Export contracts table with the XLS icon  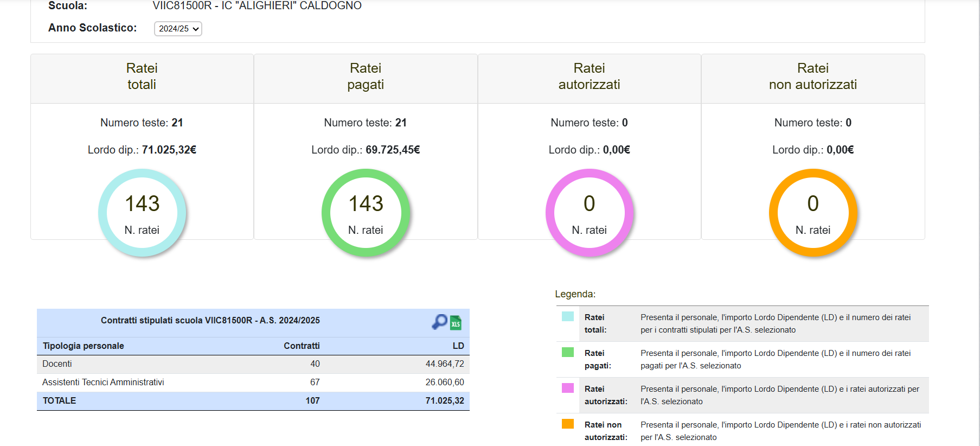[x=456, y=323]
